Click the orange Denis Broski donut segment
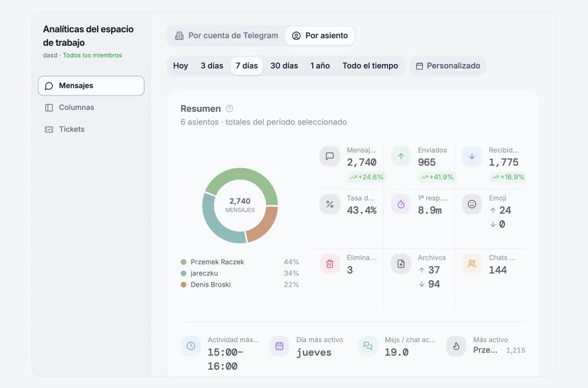This screenshot has height=388, width=588. point(265,226)
